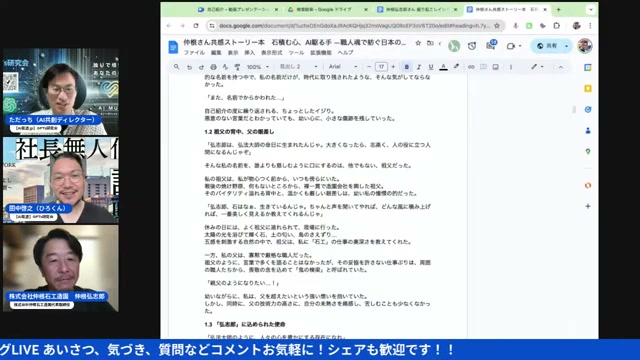
Task: Open Meet options dropdown arrow
Action: click(x=520, y=46)
